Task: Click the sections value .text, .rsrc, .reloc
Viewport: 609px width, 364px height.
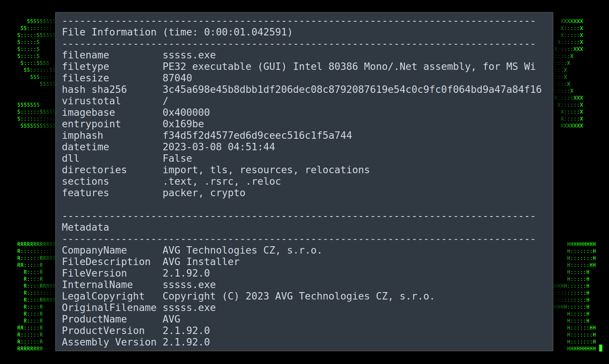Action: pyautogui.click(x=222, y=181)
